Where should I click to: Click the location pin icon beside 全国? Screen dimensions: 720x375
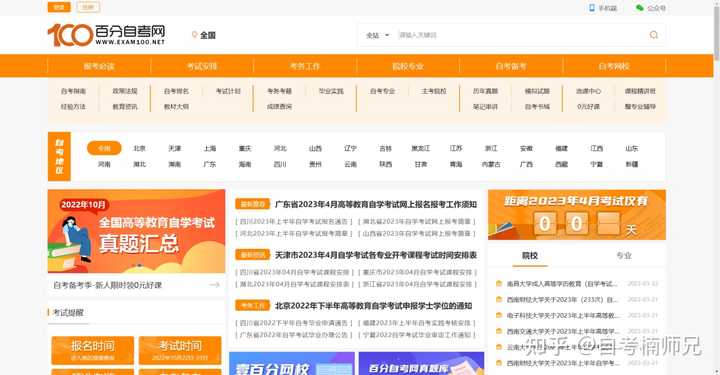point(194,35)
